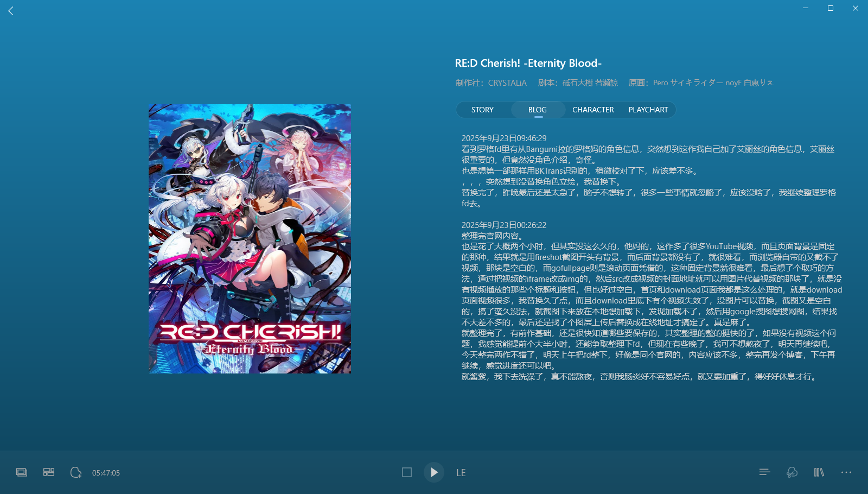Start the game with the play button
Viewport: 868px width, 494px height.
(434, 472)
